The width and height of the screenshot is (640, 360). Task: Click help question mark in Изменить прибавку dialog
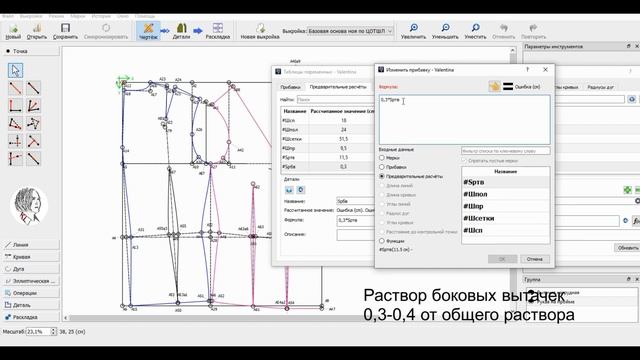tap(527, 70)
